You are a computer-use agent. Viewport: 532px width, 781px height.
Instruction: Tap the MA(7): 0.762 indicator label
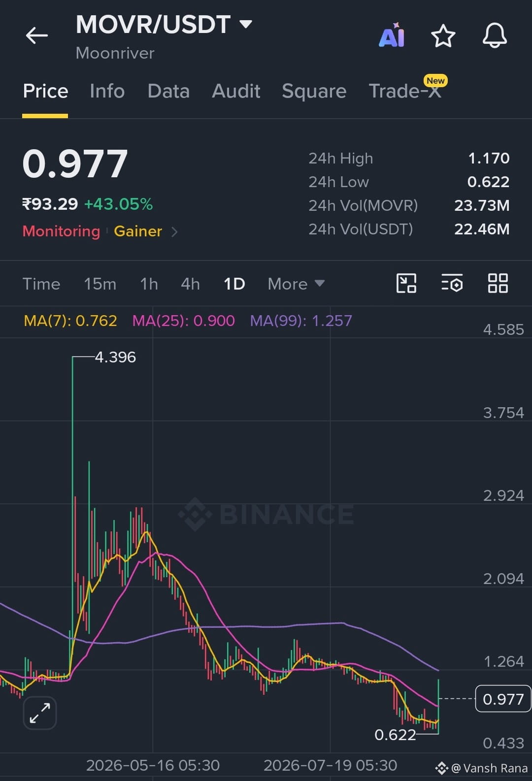point(70,321)
